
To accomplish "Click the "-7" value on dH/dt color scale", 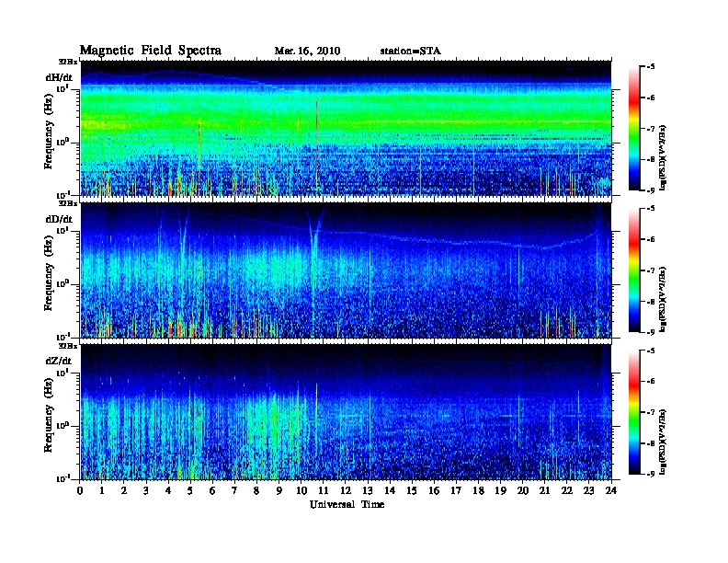I will (651, 129).
